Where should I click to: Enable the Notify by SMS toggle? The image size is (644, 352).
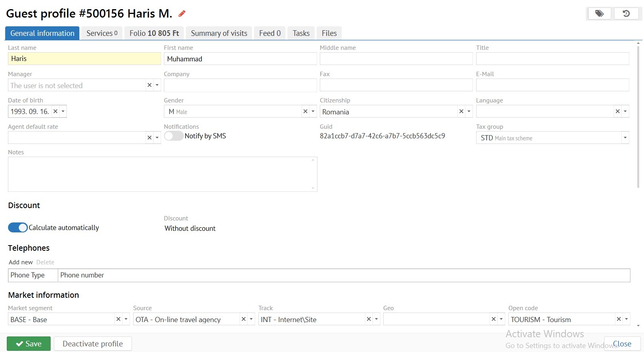(x=174, y=136)
